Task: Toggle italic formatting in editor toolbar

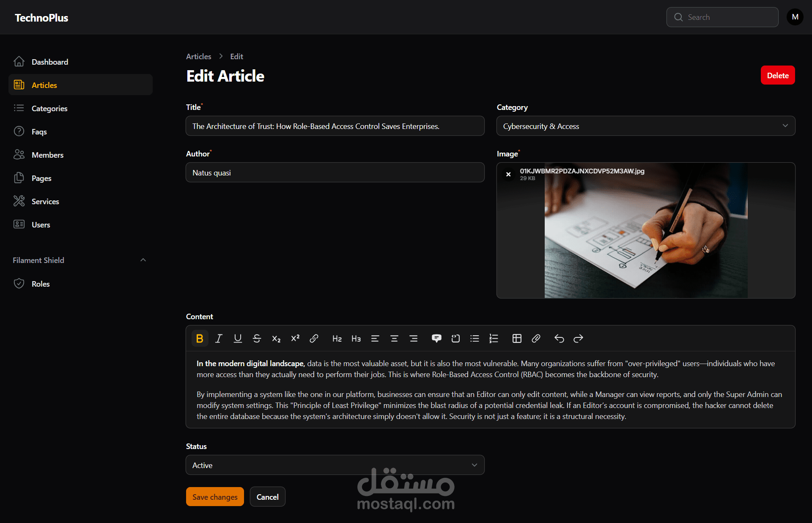Action: (x=219, y=339)
